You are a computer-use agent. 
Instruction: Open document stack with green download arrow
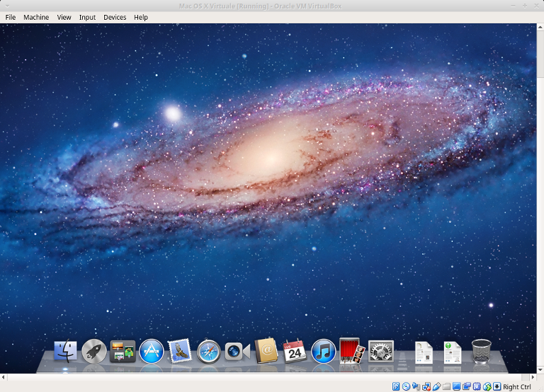coord(453,352)
